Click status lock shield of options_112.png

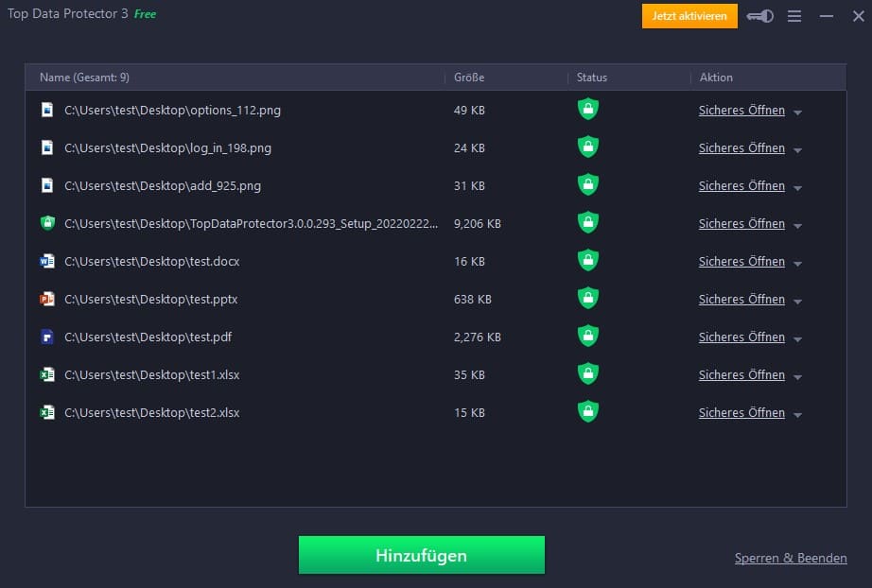(x=588, y=109)
